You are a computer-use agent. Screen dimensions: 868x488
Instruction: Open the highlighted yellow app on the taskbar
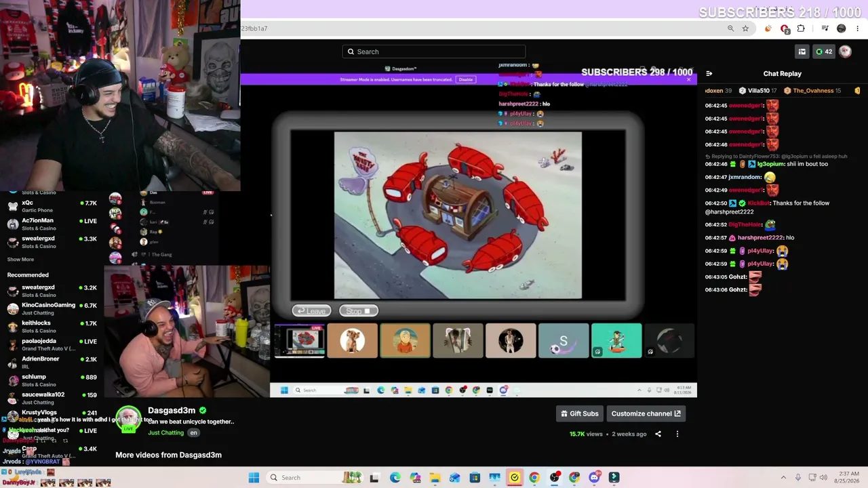[x=515, y=478]
